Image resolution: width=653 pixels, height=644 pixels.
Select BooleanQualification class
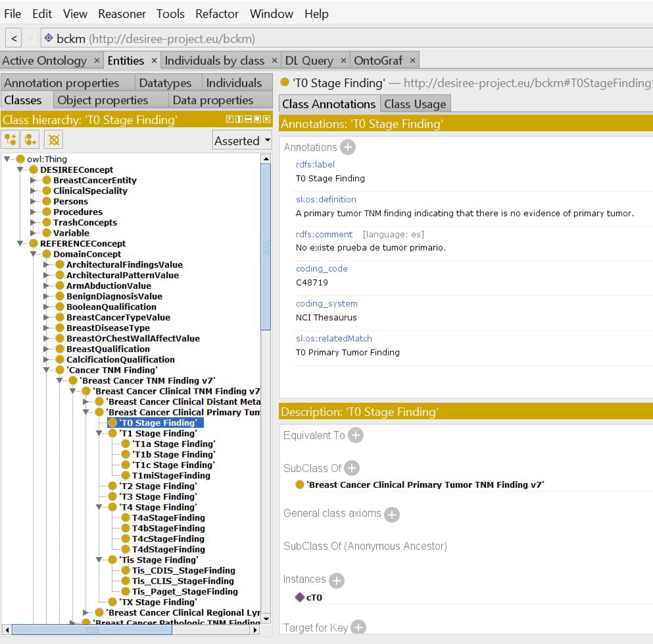pos(111,306)
